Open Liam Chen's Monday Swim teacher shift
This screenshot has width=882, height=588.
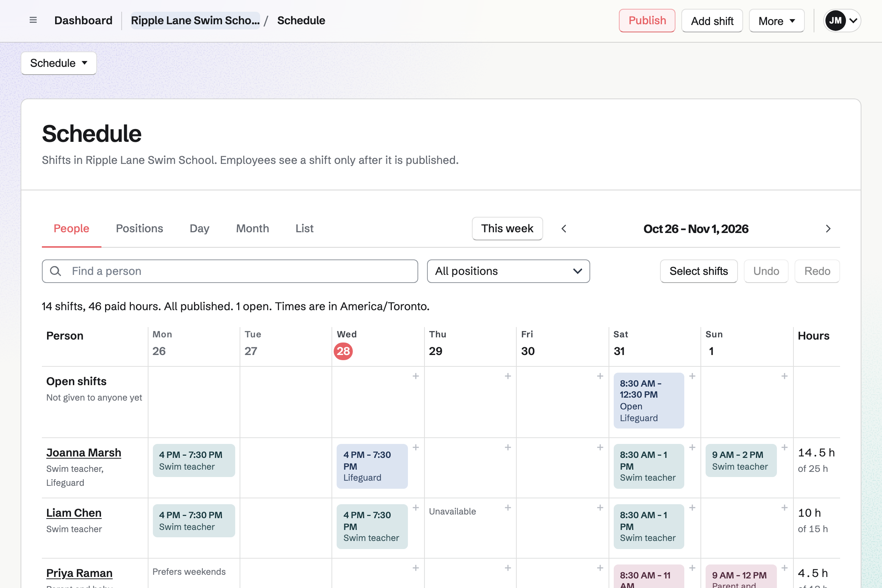point(194,521)
